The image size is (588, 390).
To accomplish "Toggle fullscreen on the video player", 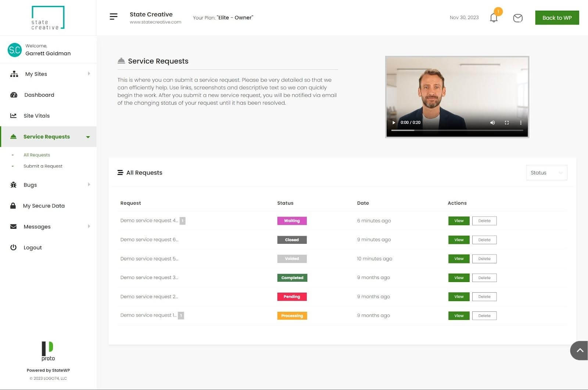I will [506, 122].
